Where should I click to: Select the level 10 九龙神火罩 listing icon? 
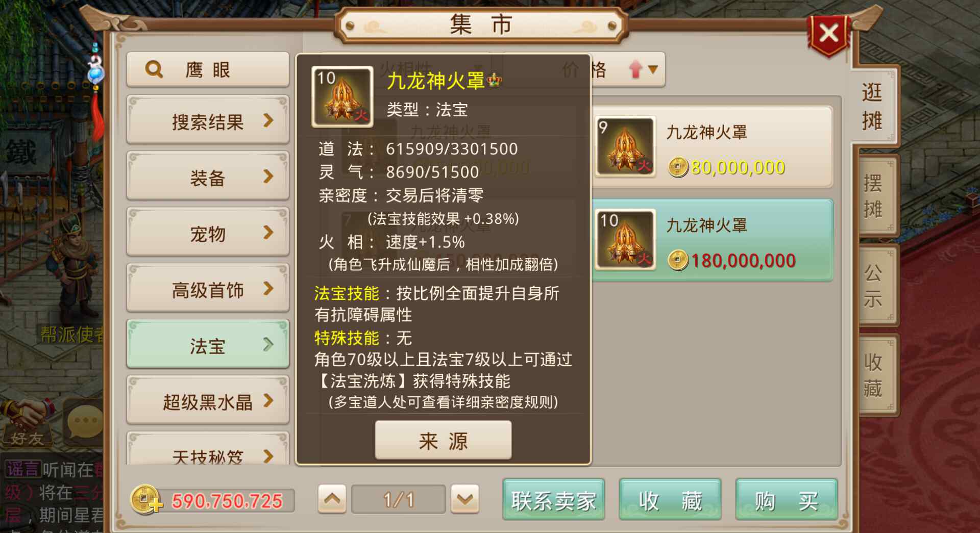click(625, 239)
